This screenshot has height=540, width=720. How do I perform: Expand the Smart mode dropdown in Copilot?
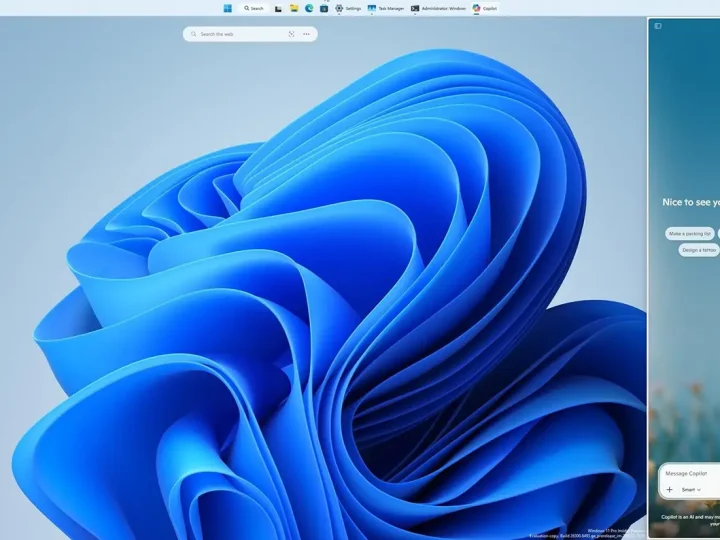(691, 490)
